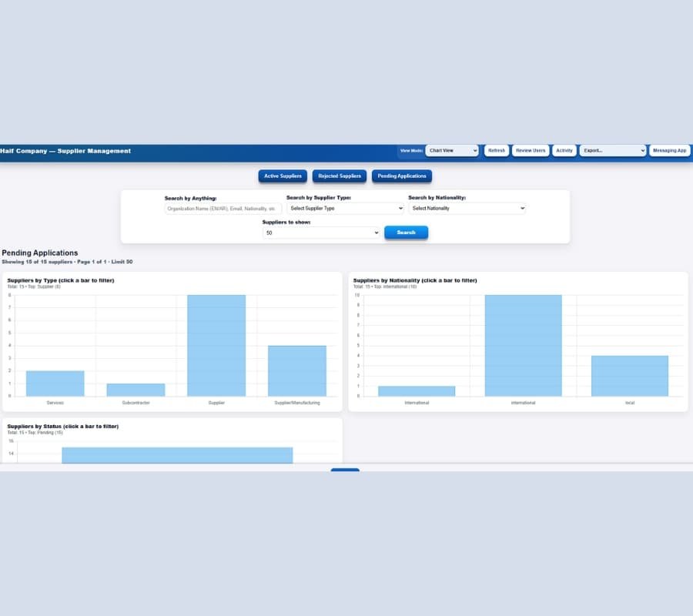Open the Activity view
The width and height of the screenshot is (693, 616).
(x=564, y=151)
